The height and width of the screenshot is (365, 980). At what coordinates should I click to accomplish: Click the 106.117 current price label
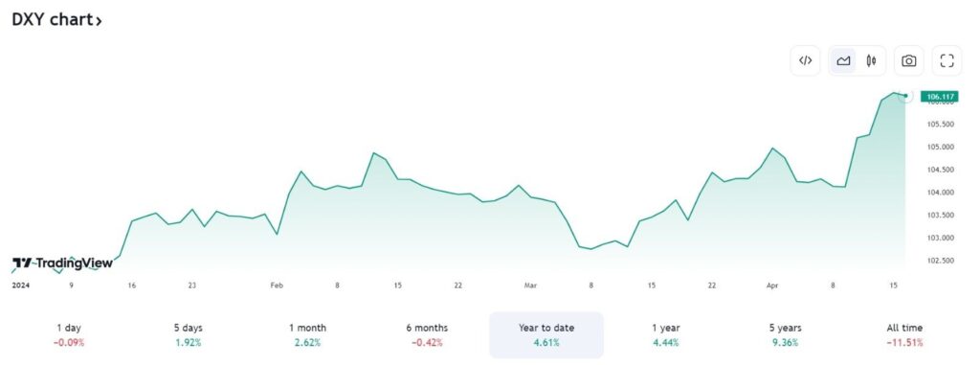click(940, 97)
